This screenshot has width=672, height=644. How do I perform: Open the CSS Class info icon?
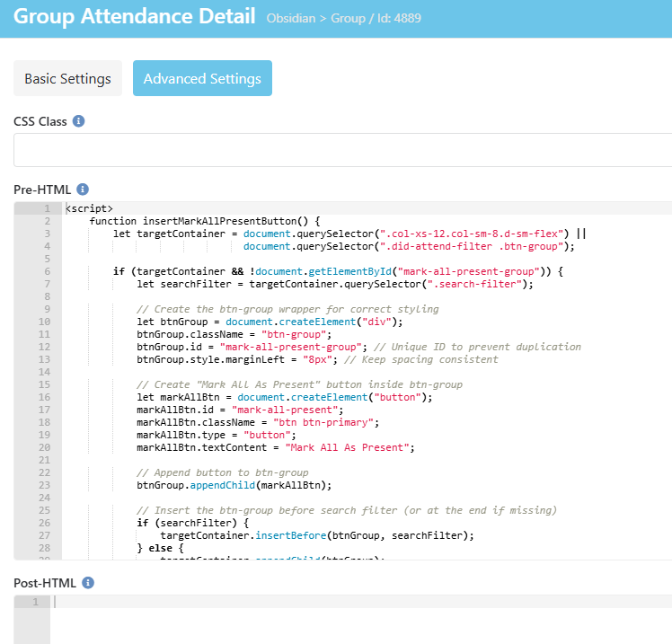coord(78,121)
